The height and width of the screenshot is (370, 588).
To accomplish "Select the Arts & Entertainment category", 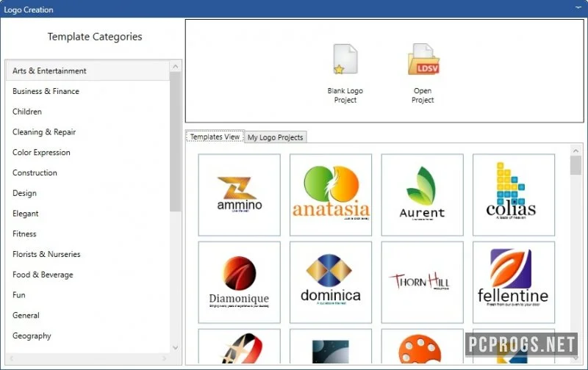I will [x=87, y=70].
